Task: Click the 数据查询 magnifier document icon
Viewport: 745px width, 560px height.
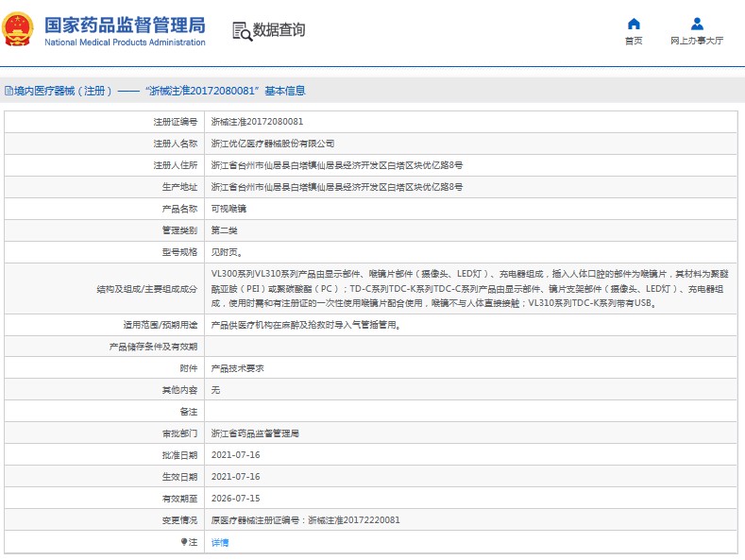Action: click(x=243, y=30)
